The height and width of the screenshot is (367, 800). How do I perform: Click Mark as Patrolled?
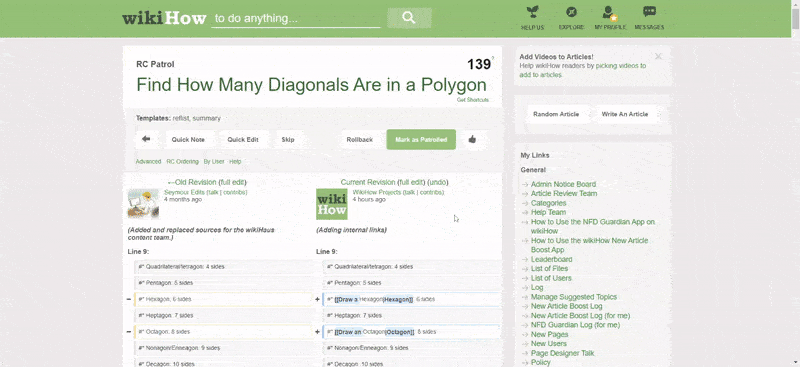pyautogui.click(x=421, y=139)
